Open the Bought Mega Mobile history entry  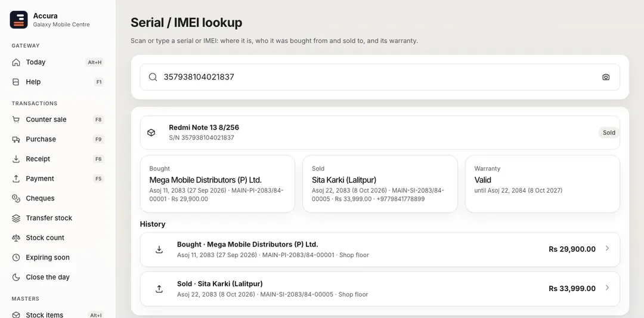click(380, 250)
